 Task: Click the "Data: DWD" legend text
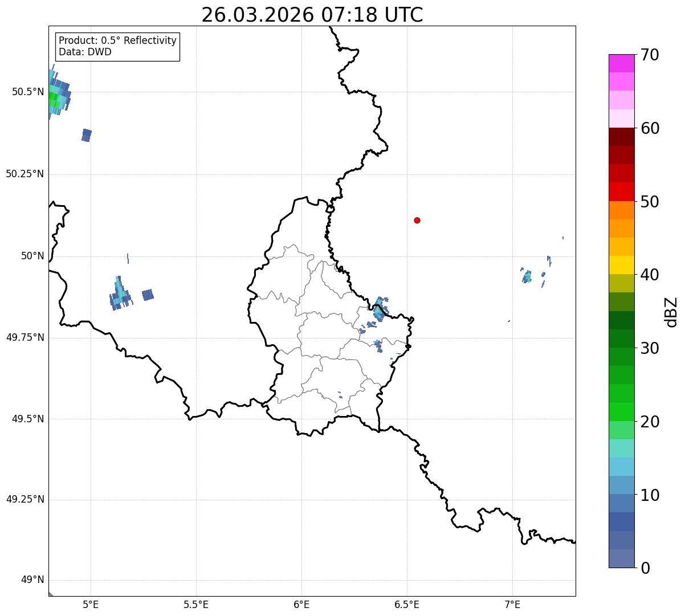(85, 52)
